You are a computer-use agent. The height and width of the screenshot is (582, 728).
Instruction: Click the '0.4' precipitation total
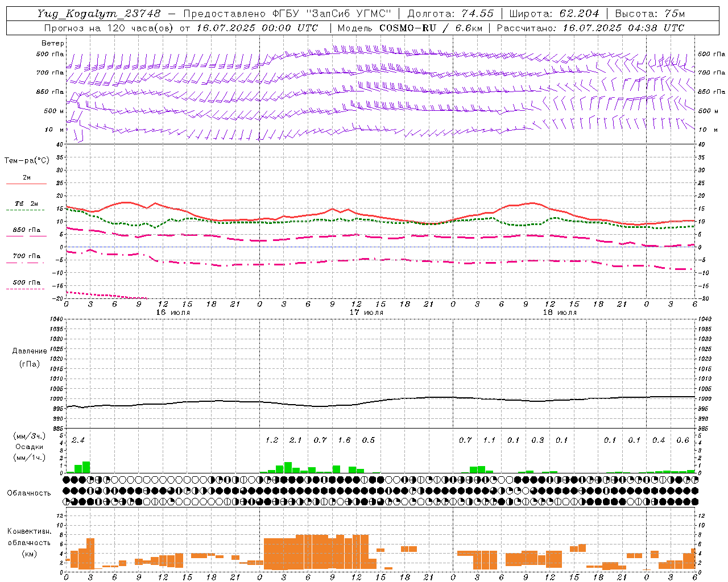click(659, 440)
